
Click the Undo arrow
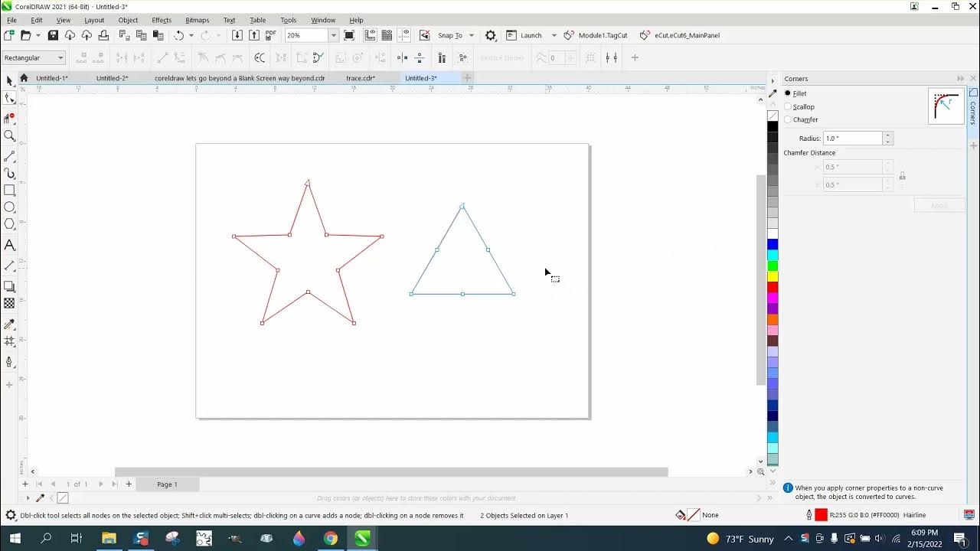point(178,35)
